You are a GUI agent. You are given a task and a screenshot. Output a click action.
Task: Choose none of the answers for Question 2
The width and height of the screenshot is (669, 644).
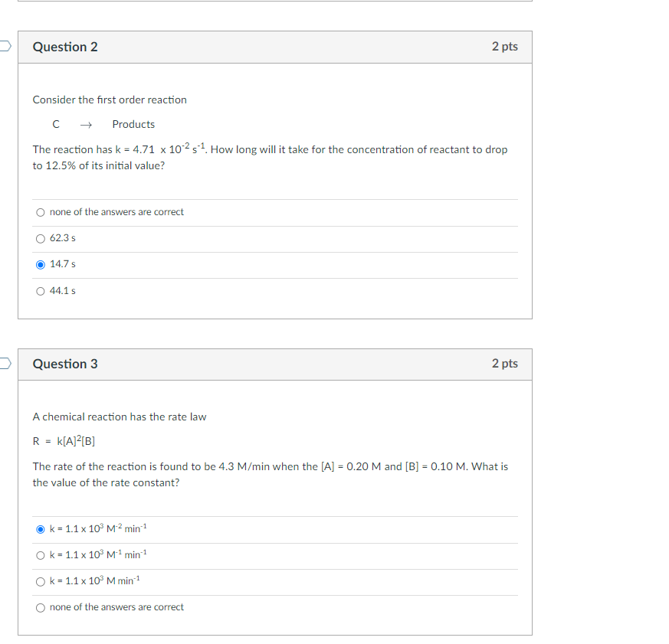[x=40, y=212]
